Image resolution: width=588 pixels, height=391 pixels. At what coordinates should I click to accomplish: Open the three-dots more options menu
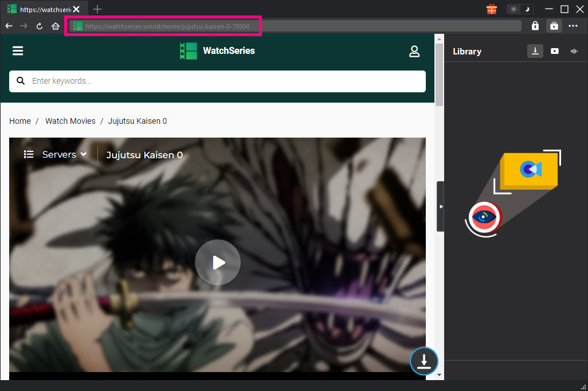point(573,26)
